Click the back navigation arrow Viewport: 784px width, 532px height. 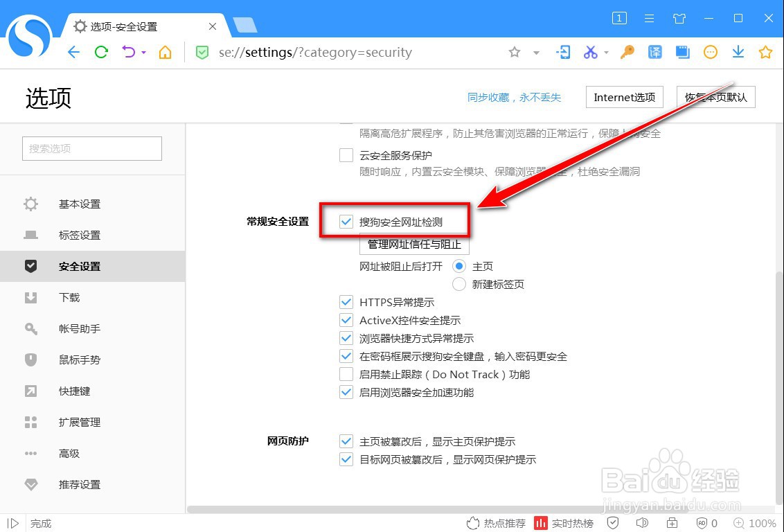point(73,52)
